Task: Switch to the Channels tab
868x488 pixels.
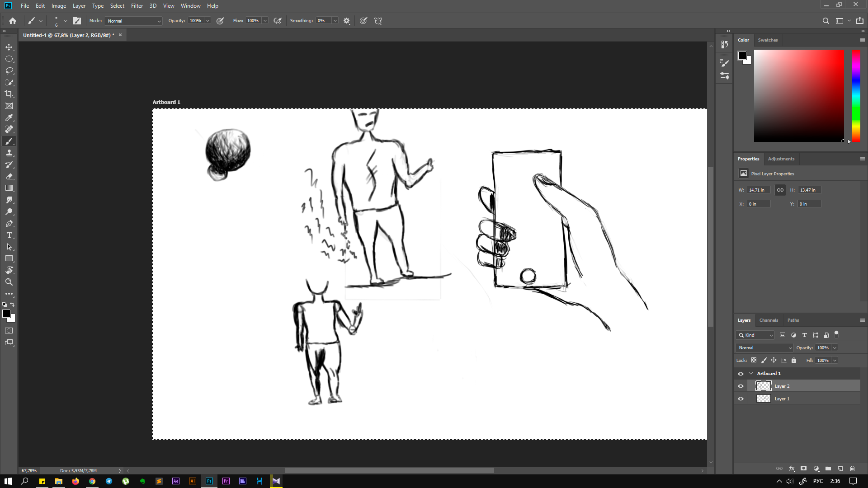Action: pyautogui.click(x=769, y=320)
